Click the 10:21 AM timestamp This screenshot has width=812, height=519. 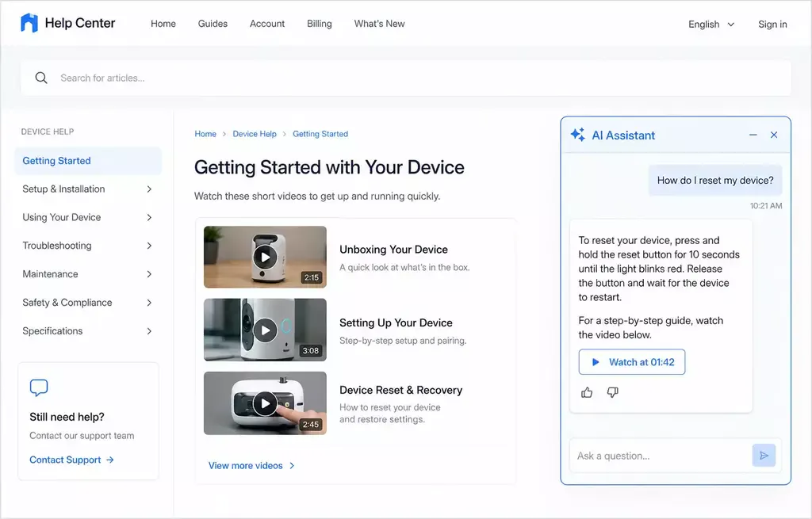tap(766, 206)
